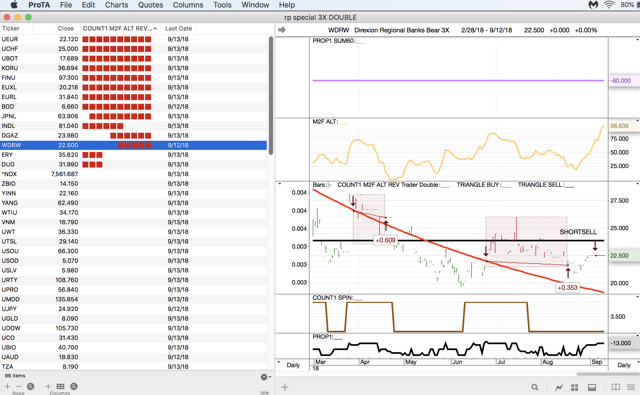Open the list lines view icon
The width and height of the screenshot is (640, 395).
[x=631, y=387]
